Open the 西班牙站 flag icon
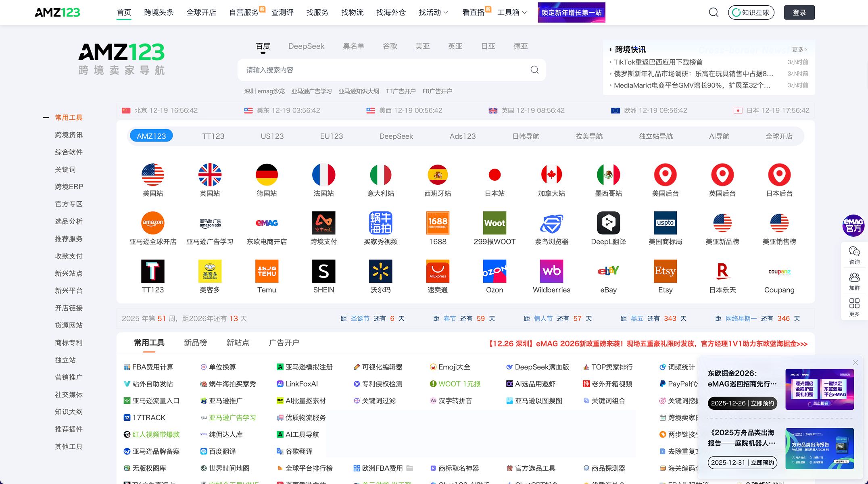868x484 pixels. click(x=438, y=175)
